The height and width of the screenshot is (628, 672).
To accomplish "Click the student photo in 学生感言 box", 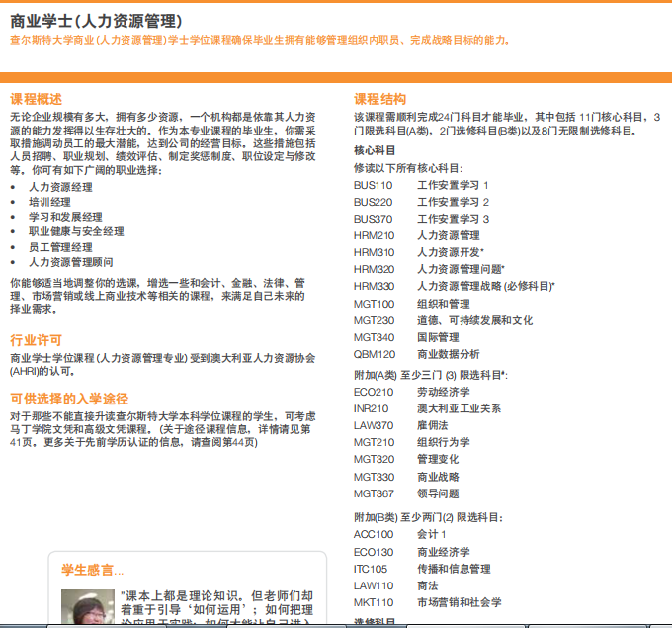I will (87, 607).
